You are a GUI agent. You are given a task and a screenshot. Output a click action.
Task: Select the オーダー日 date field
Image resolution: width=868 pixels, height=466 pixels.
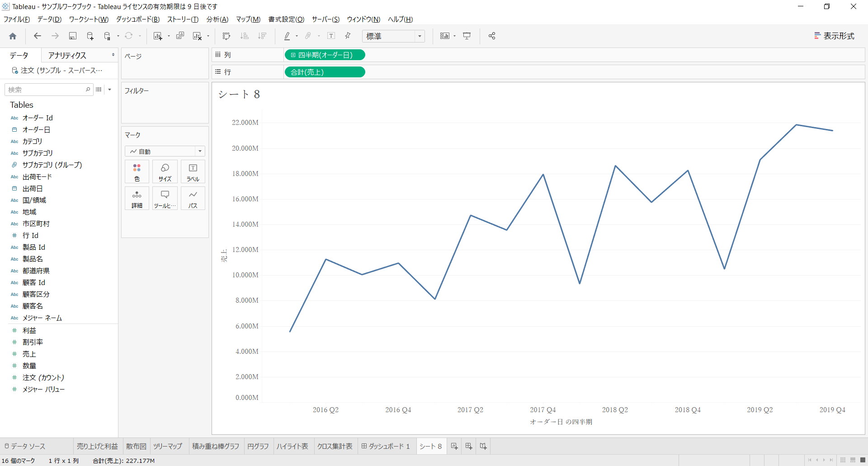(36, 130)
